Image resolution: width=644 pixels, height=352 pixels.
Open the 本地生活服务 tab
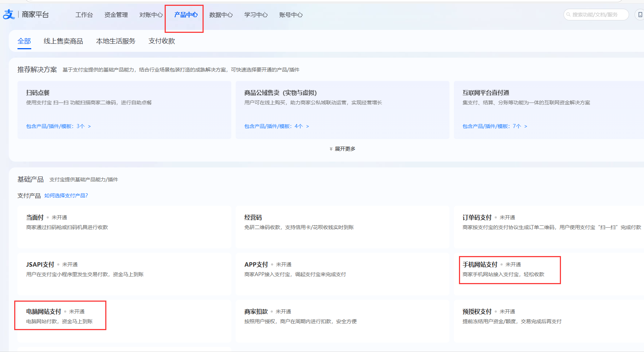[x=116, y=41]
